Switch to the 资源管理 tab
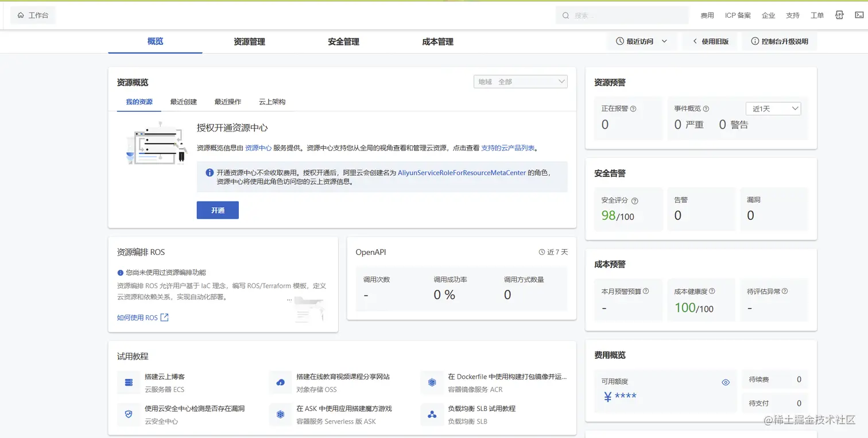Viewport: 868px width, 438px height. coord(249,41)
